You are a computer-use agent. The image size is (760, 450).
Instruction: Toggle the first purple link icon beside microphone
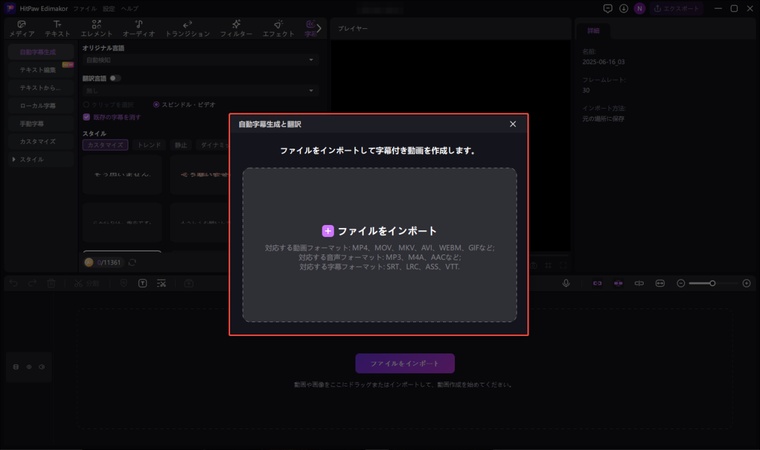point(597,283)
